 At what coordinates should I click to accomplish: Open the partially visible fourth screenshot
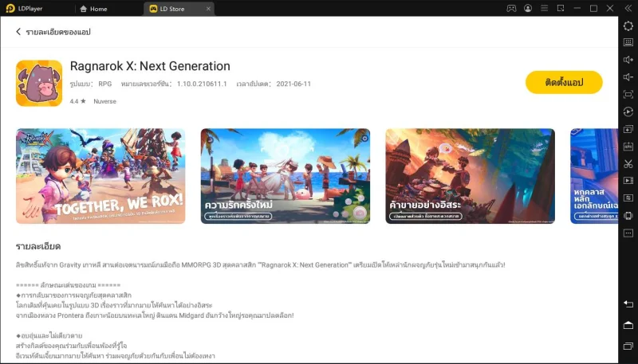tap(594, 176)
